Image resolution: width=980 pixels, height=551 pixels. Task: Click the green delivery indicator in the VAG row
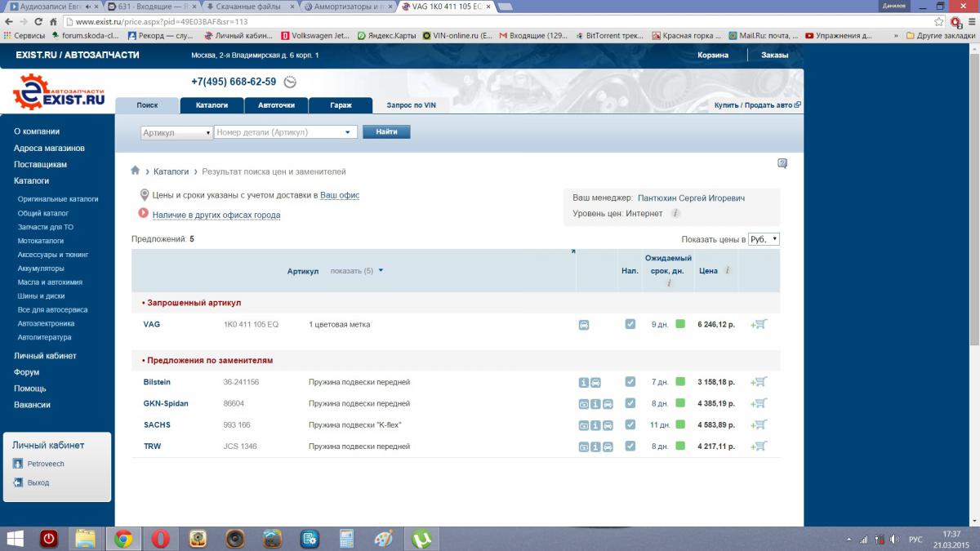680,324
